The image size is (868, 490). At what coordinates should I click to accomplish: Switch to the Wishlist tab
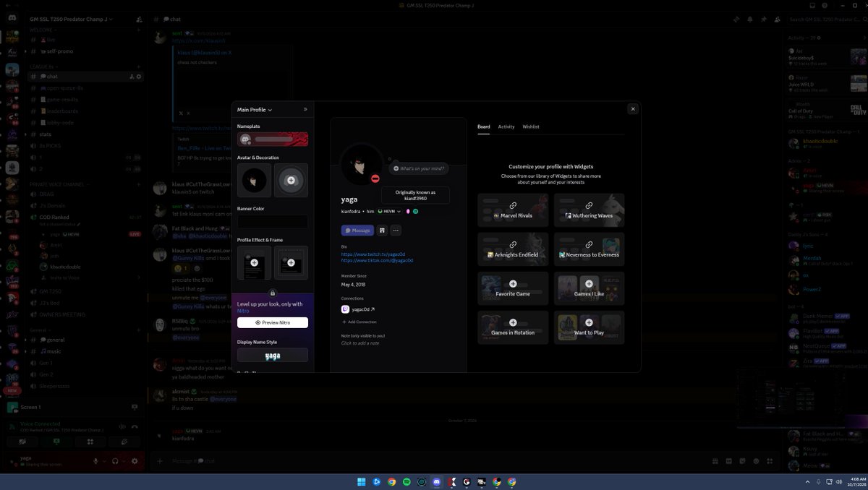(531, 126)
